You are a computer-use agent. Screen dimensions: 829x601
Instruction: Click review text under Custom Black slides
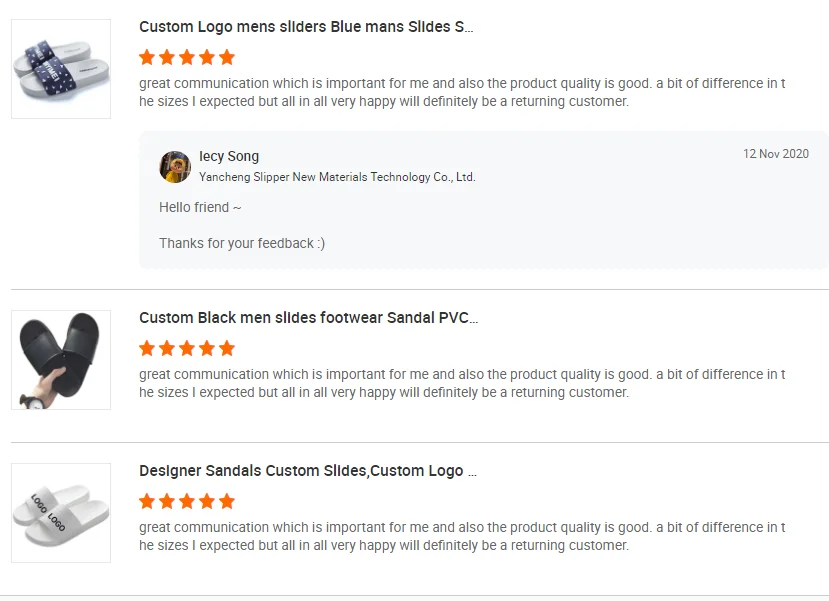pyautogui.click(x=461, y=383)
